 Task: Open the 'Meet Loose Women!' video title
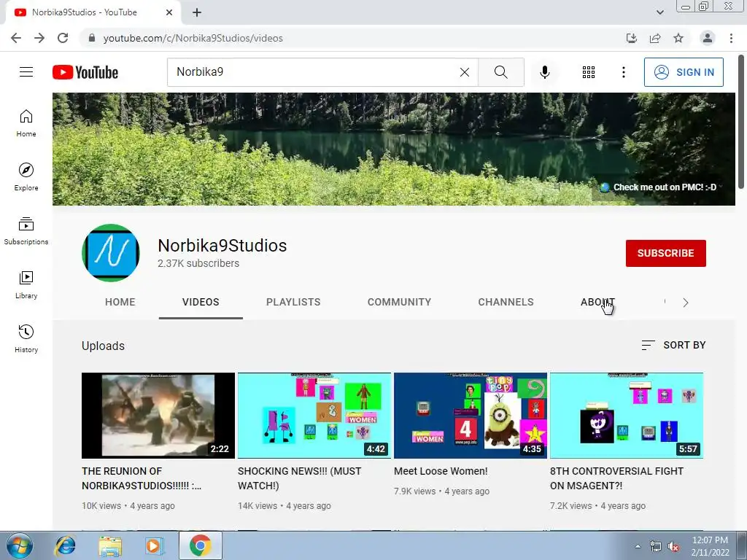pyautogui.click(x=441, y=471)
